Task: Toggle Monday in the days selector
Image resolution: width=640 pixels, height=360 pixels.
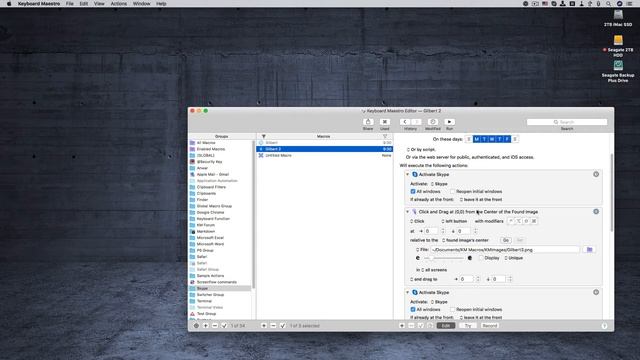Action: pos(476,139)
